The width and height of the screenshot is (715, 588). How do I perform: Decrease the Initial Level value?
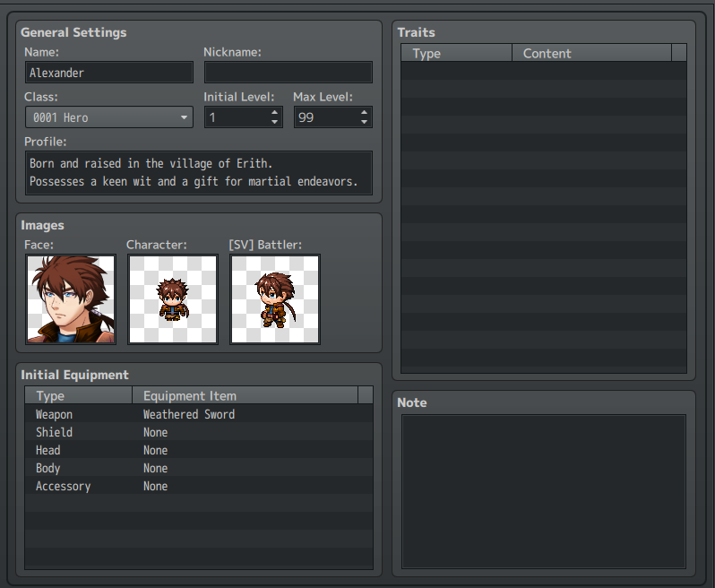coord(274,122)
